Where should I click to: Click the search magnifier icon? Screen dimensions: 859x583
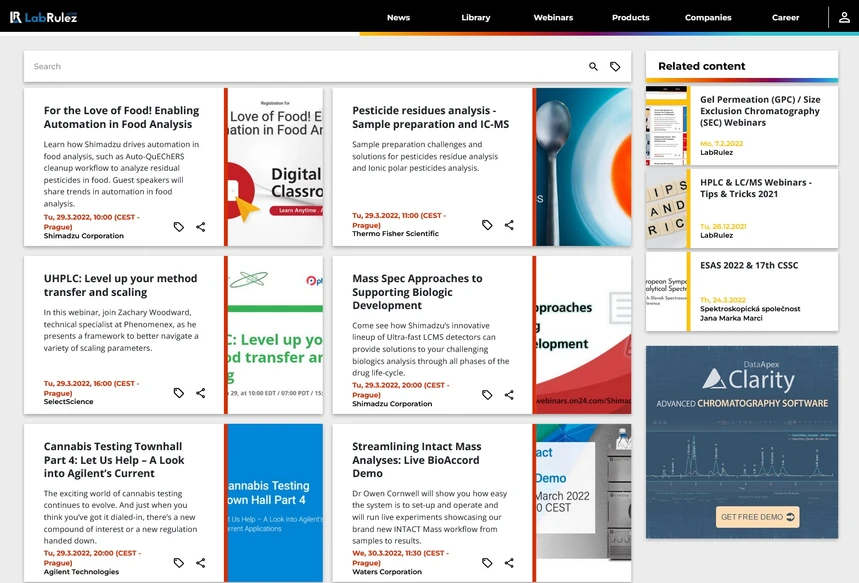(x=593, y=66)
